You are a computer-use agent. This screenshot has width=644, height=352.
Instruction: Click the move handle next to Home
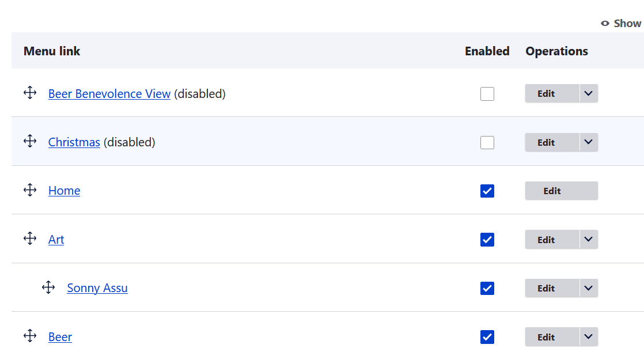[x=30, y=190]
